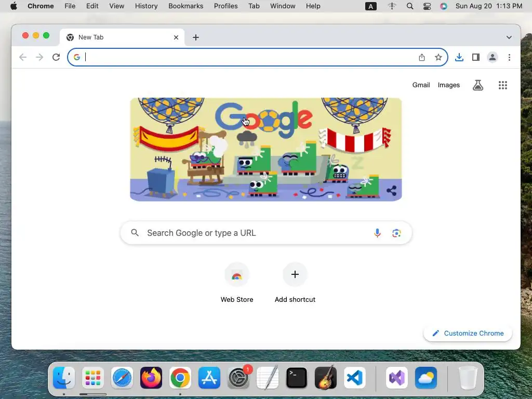Bookmark this tab with the star icon

click(x=438, y=57)
